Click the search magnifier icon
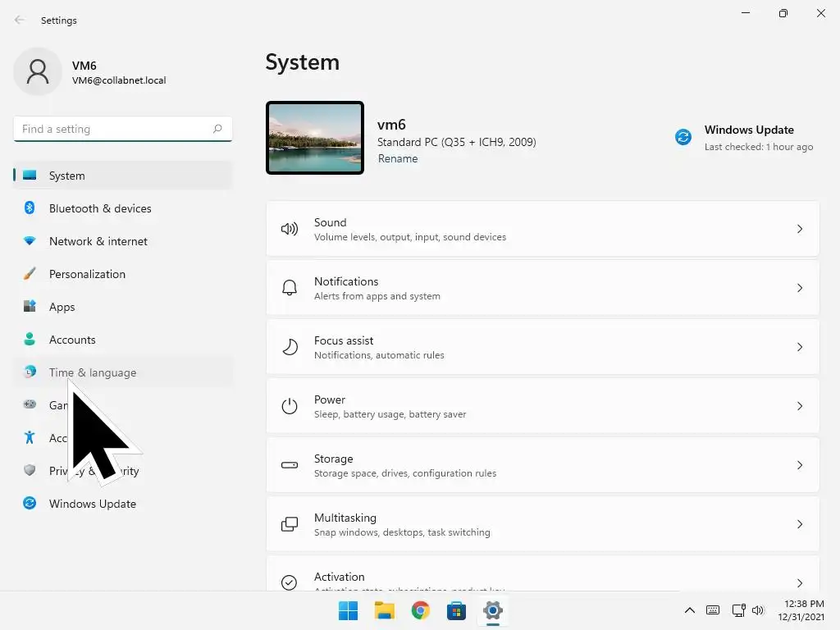Image resolution: width=840 pixels, height=630 pixels. coord(217,129)
